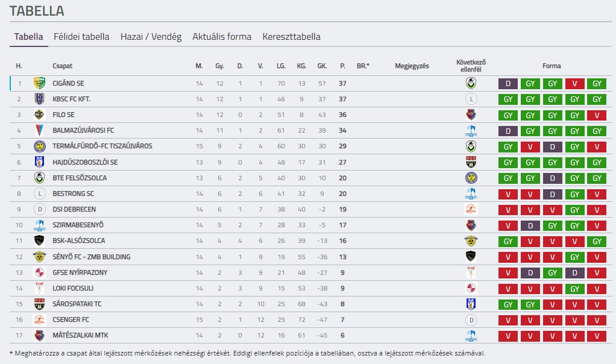
Task: Click next opponent badge in DSI Debrecen row
Action: (471, 209)
